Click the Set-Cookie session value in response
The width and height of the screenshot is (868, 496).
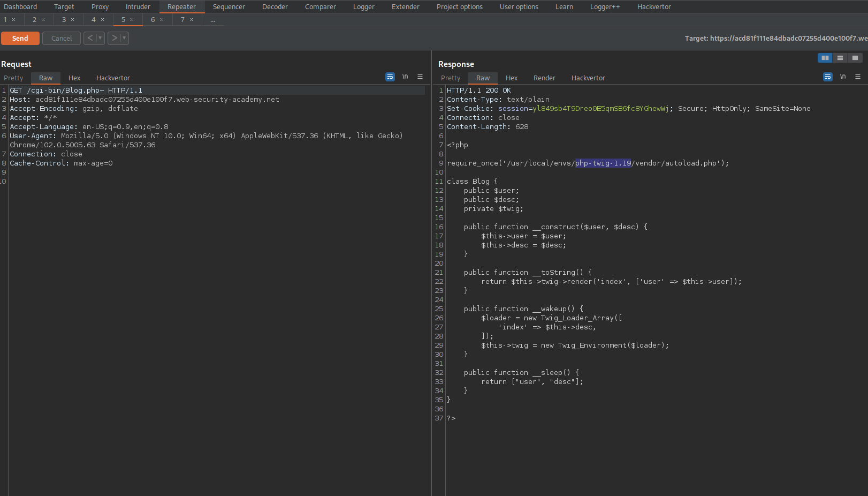(x=600, y=109)
